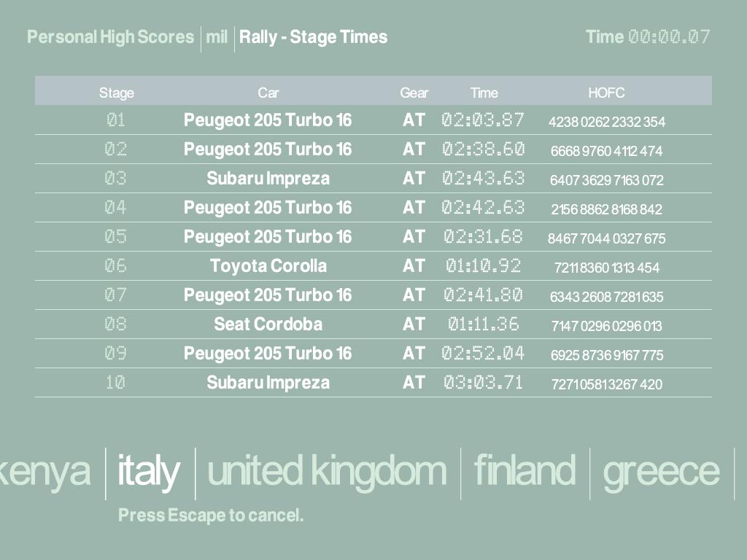Click HOFC code 7271 0581 3267 420
The width and height of the screenshot is (747, 560).
tap(606, 384)
